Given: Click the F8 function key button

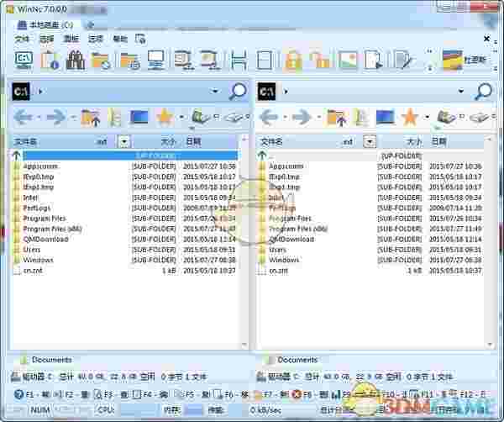Looking at the screenshot, I should pyautogui.click(x=311, y=394).
